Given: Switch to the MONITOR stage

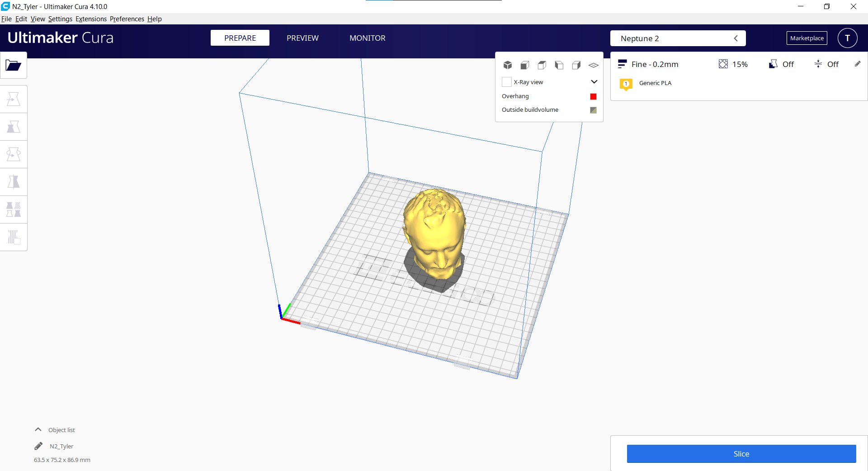Looking at the screenshot, I should click(368, 38).
